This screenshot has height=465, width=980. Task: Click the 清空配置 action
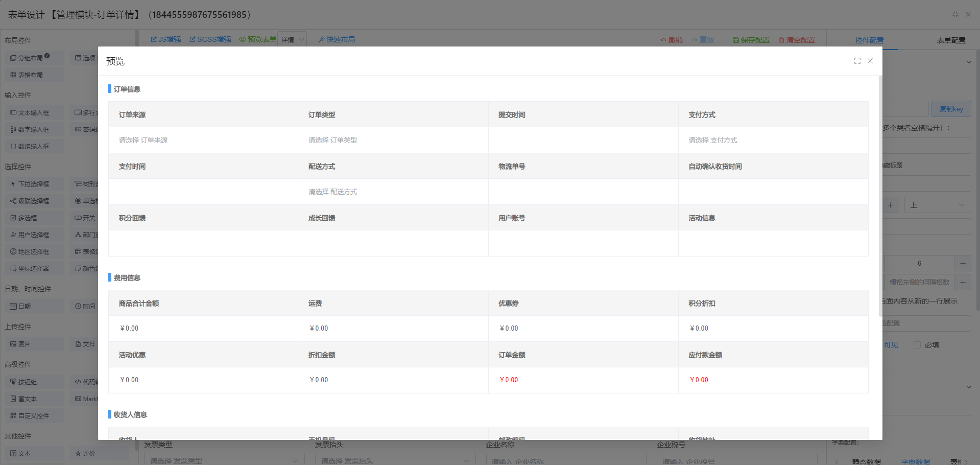coord(797,39)
